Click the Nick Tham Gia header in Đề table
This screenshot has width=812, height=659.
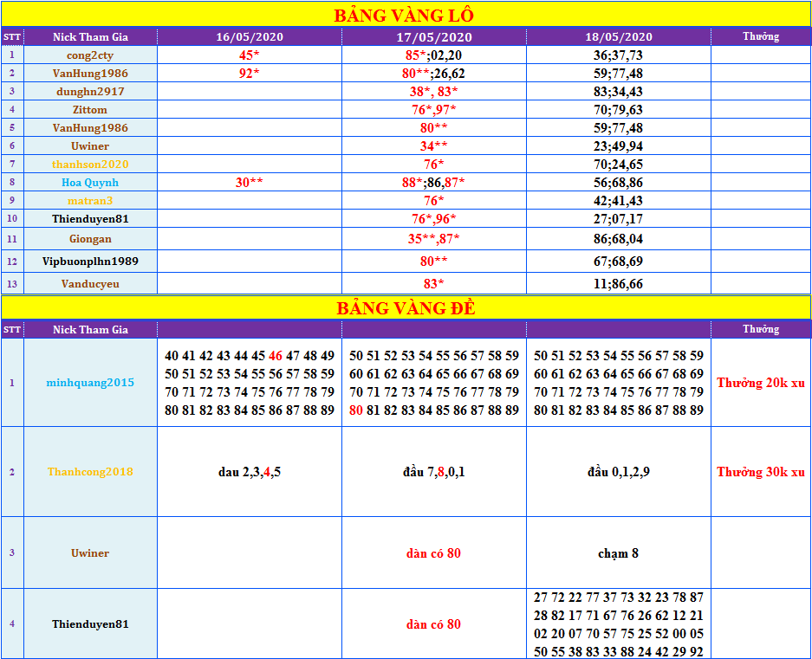[x=90, y=329]
